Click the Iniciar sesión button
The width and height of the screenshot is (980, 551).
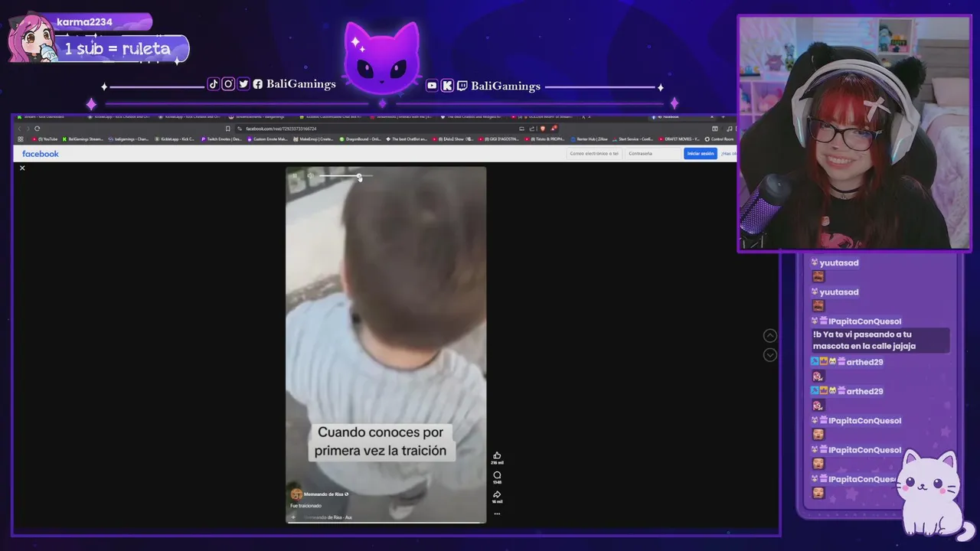coord(701,154)
